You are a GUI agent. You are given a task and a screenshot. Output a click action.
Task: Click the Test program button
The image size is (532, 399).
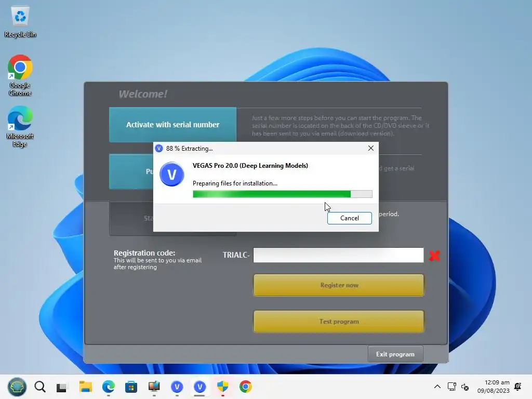click(x=339, y=321)
